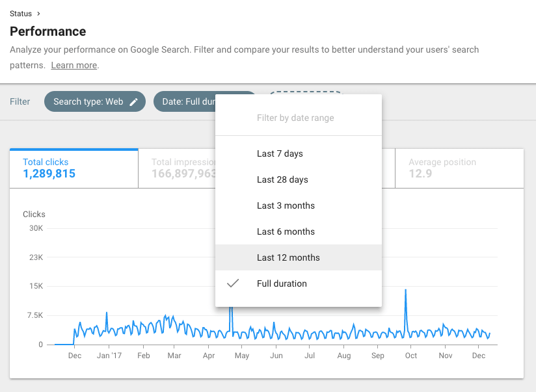The height and width of the screenshot is (392, 536).
Task: Select the Full duration option
Action: coord(299,283)
